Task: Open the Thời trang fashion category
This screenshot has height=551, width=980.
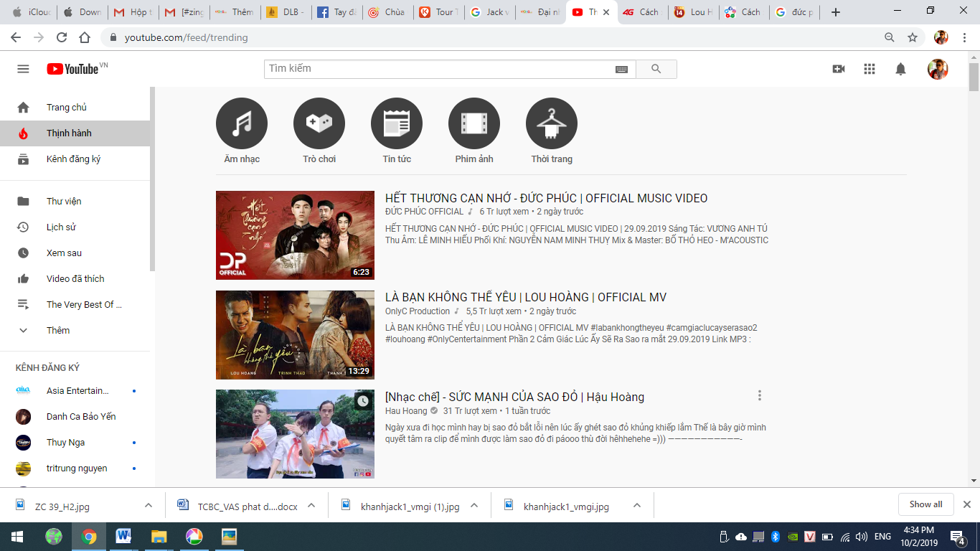Action: (552, 123)
